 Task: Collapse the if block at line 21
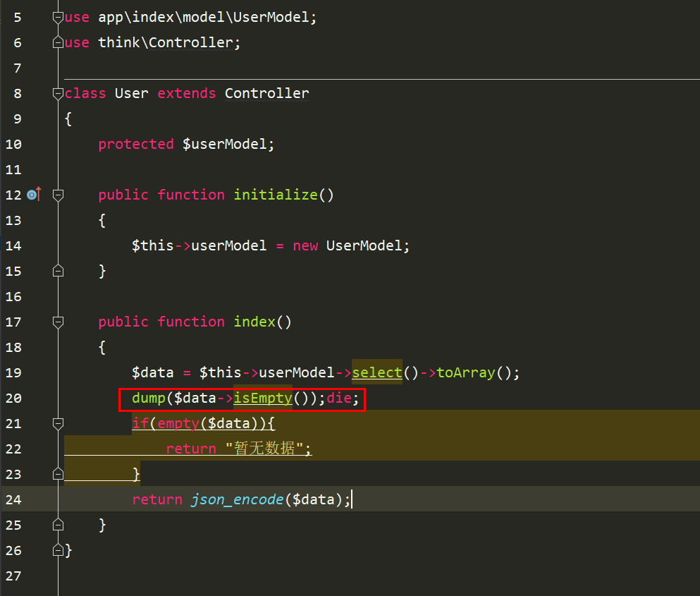[x=58, y=423]
